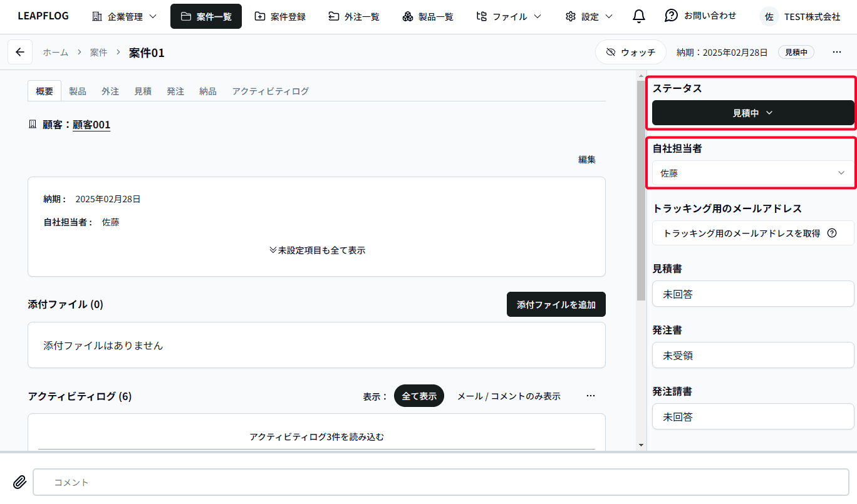Open お問い合わせ chat support

(700, 16)
